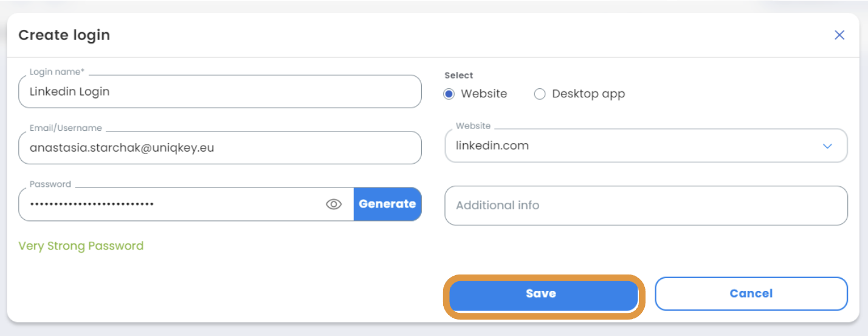Choose the Desktop app radio option
Image resolution: width=868 pixels, height=336 pixels.
(x=540, y=94)
